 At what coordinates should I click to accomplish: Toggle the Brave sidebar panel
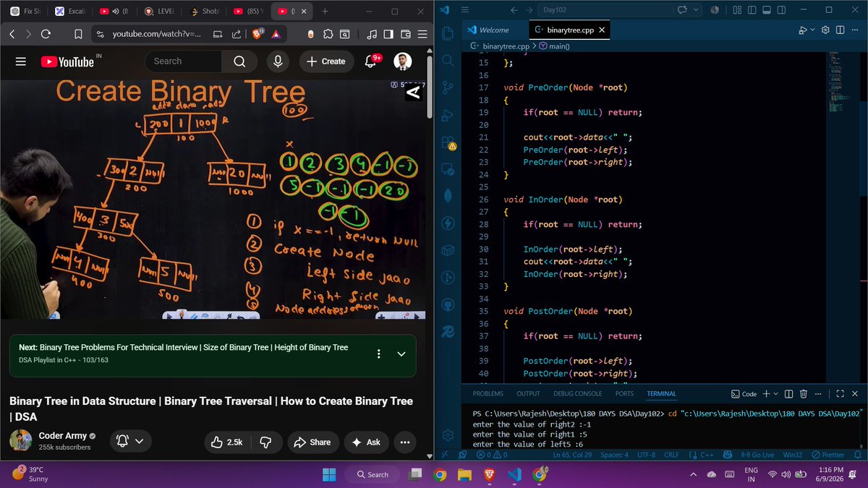(x=388, y=34)
